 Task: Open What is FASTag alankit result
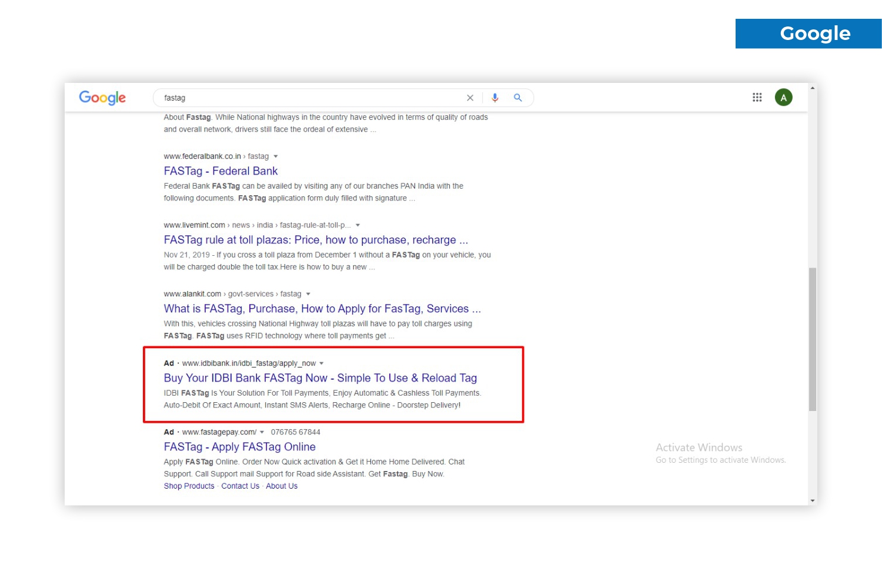(x=322, y=309)
